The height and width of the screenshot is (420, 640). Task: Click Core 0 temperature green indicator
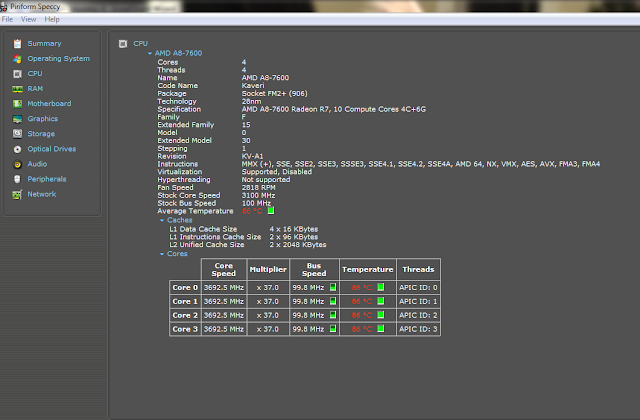[x=381, y=287]
